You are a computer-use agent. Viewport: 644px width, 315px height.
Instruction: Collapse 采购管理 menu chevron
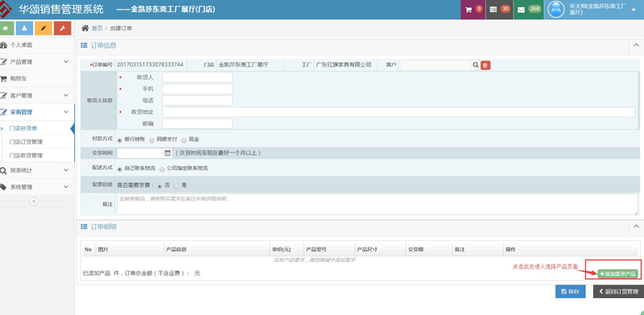66,112
